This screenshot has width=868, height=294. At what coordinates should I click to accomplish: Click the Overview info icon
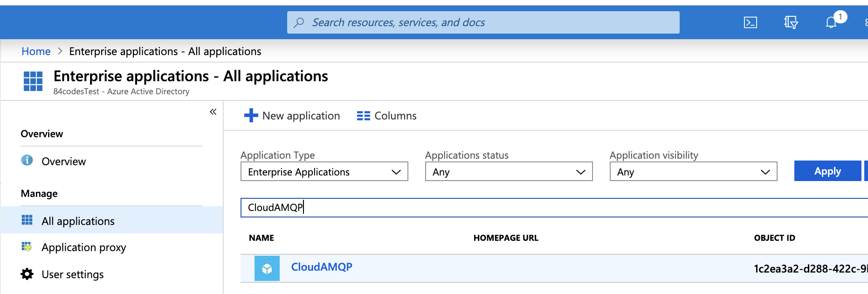point(27,160)
